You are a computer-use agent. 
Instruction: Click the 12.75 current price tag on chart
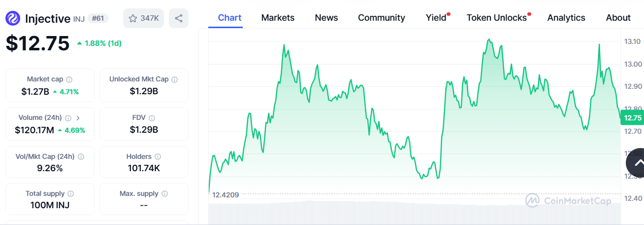pyautogui.click(x=632, y=117)
